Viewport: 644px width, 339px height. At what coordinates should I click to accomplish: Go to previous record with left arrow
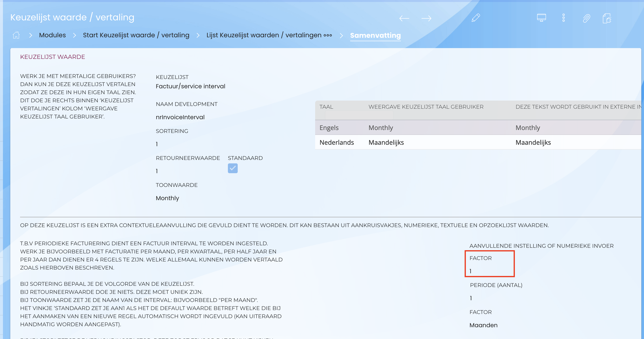tap(404, 18)
